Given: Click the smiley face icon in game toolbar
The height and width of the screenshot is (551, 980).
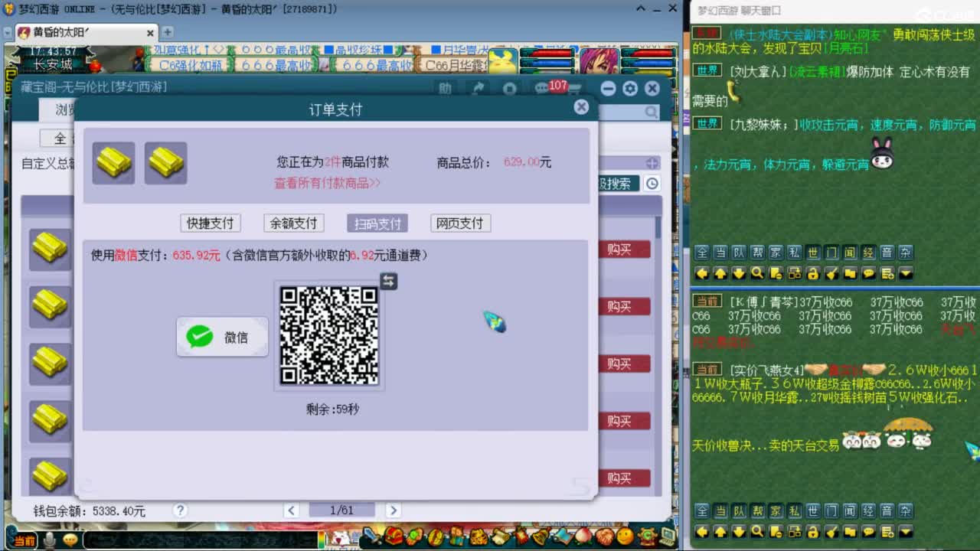Looking at the screenshot, I should [x=626, y=536].
